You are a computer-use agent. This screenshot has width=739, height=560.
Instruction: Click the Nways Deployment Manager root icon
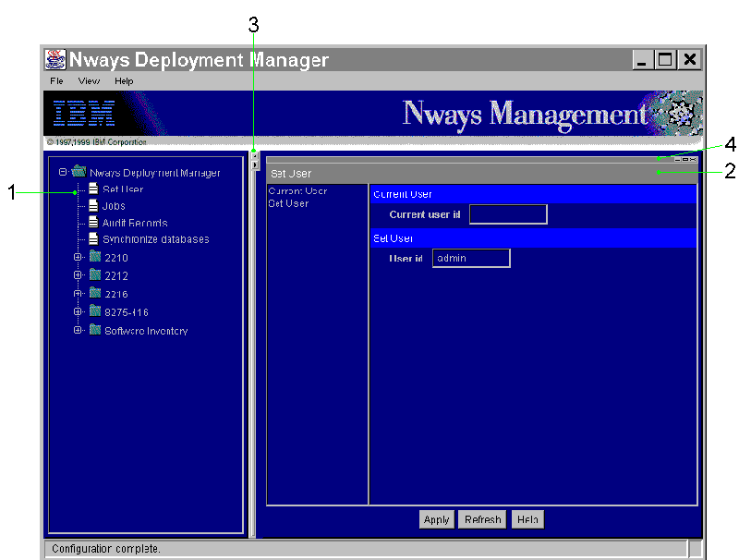coord(79,172)
